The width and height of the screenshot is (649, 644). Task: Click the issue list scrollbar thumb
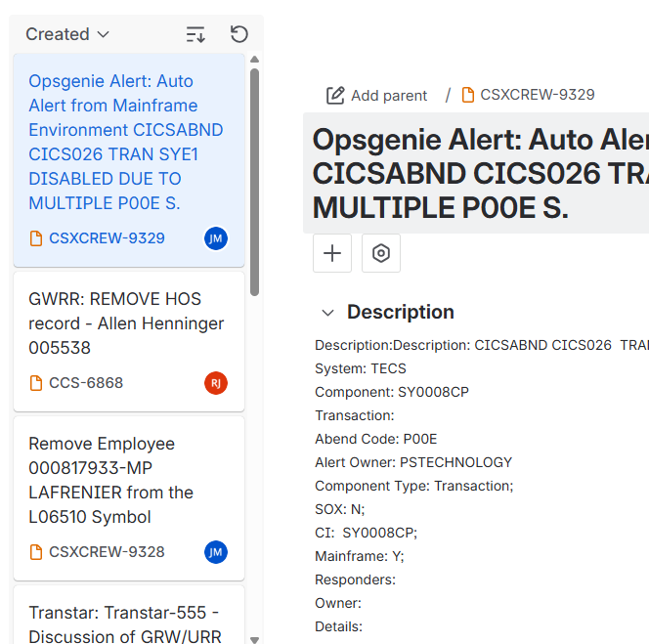(x=254, y=181)
